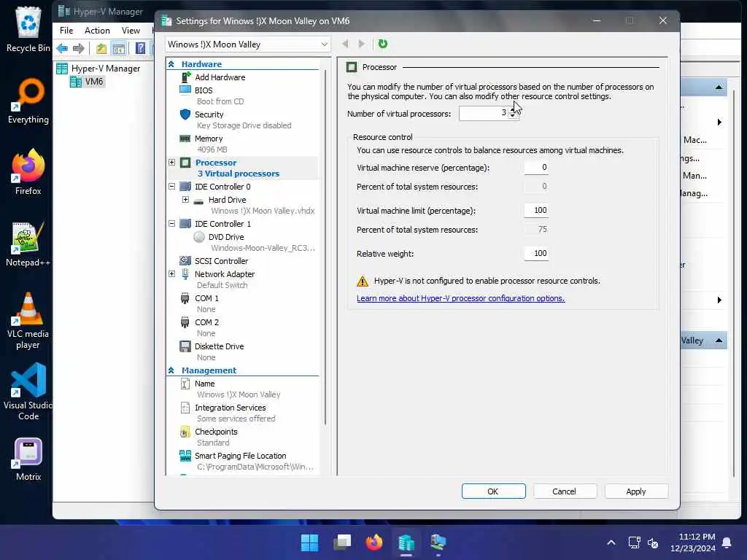Collapse the IDE Controller 0 node
Image resolution: width=747 pixels, height=560 pixels.
(x=172, y=187)
